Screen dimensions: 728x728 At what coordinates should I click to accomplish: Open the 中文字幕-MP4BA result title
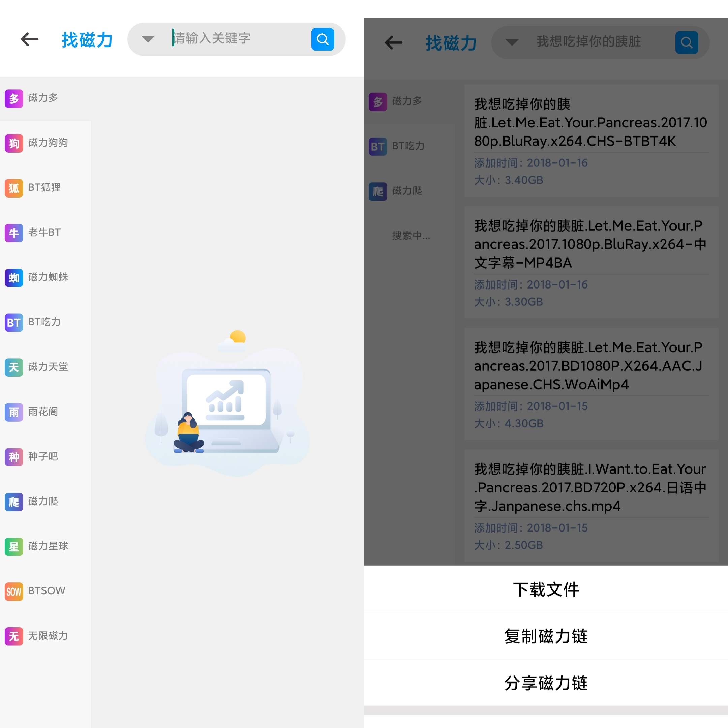590,244
